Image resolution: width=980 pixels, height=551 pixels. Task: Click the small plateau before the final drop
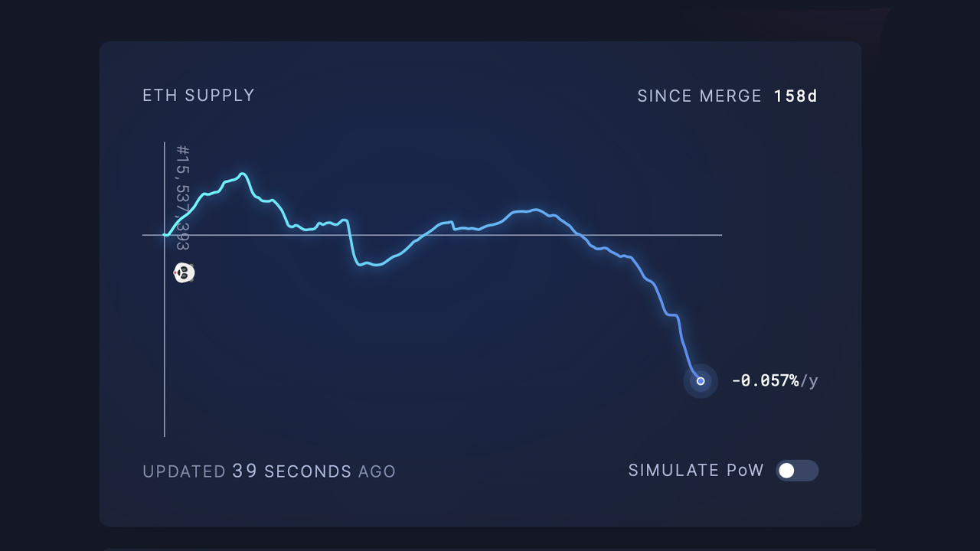(x=671, y=314)
